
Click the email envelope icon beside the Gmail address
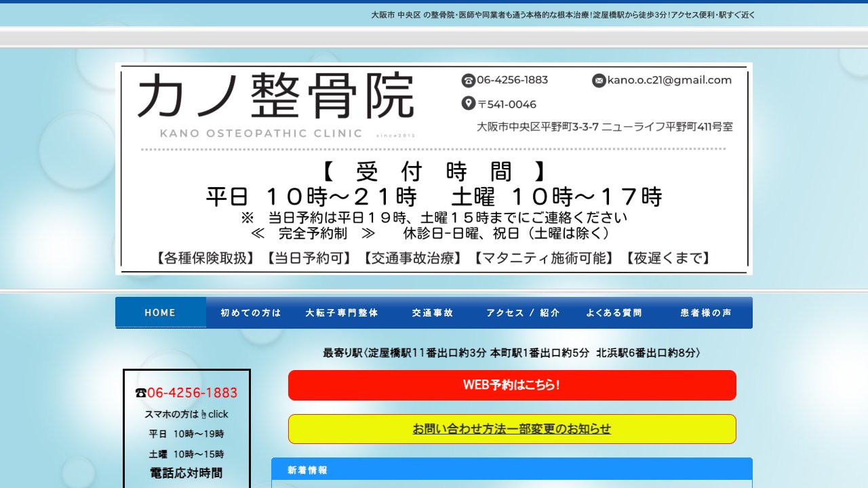pyautogui.click(x=598, y=80)
